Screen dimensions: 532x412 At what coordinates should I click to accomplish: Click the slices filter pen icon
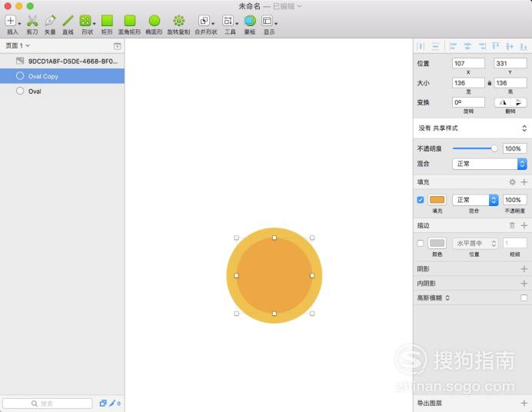(112, 404)
